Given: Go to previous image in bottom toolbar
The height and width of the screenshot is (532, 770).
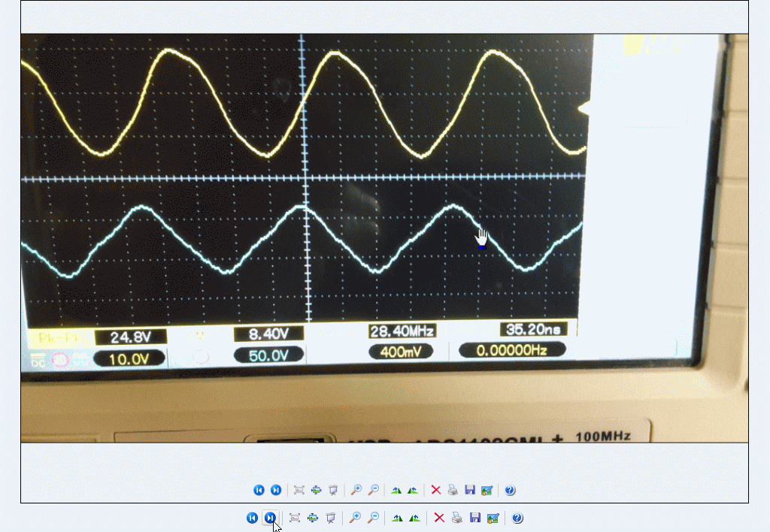Looking at the screenshot, I should [252, 518].
